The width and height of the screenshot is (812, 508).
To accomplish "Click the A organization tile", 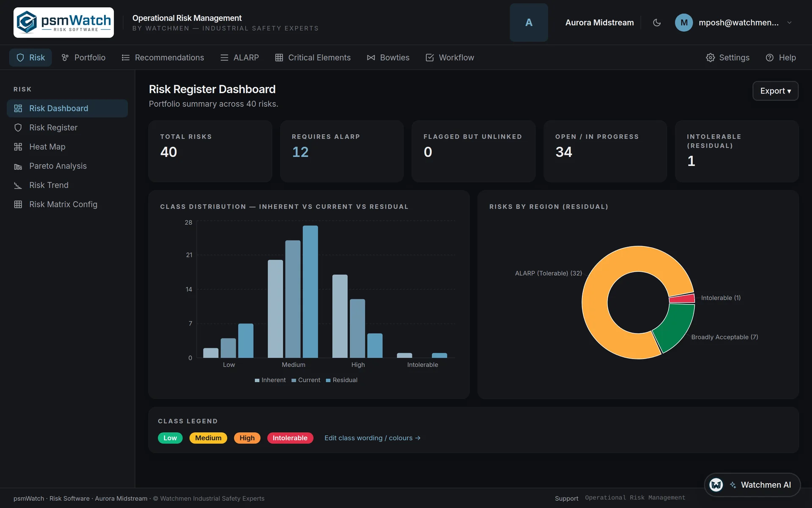I will (x=529, y=22).
